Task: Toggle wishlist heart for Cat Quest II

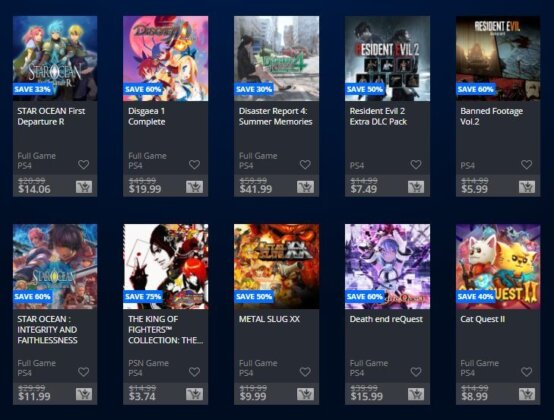Action: 526,372
